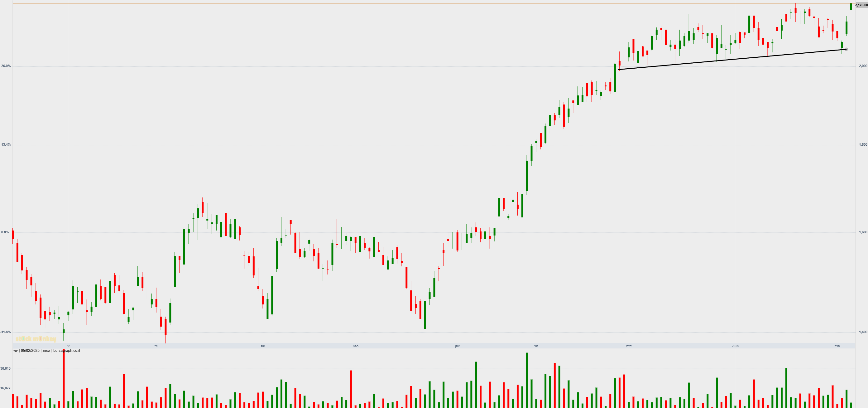This screenshot has height=408, width=868.
Task: Jump to the יוני month marker
Action: tap(68, 346)
